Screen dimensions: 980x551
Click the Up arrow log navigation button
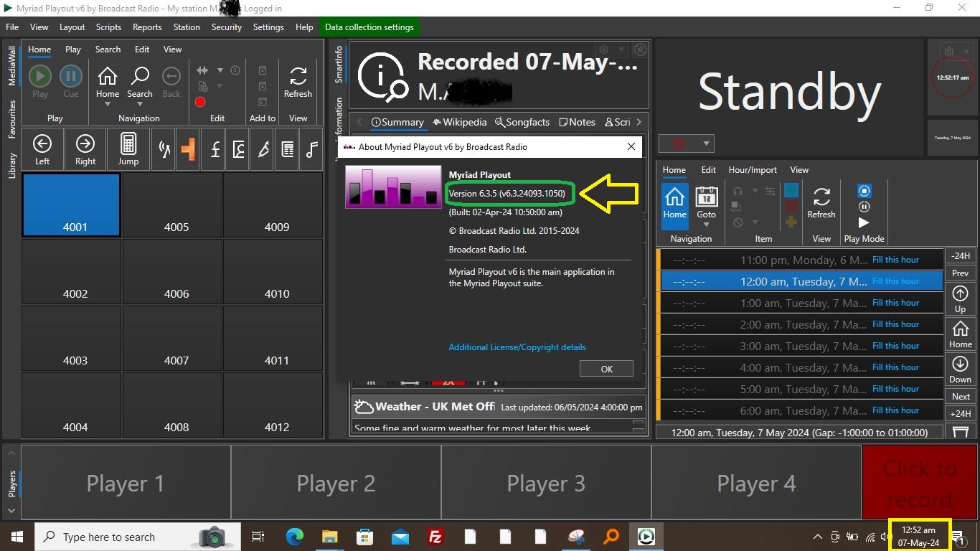[961, 299]
